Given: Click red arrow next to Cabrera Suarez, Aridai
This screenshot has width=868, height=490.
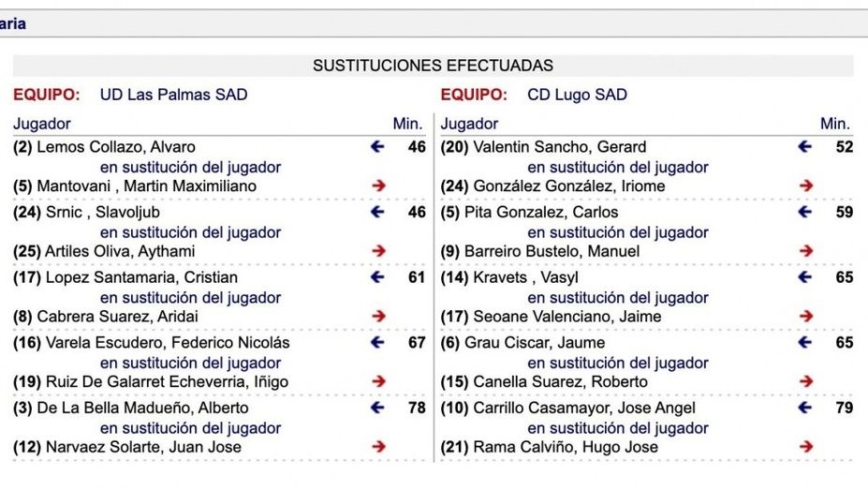Looking at the screenshot, I should click(378, 317).
